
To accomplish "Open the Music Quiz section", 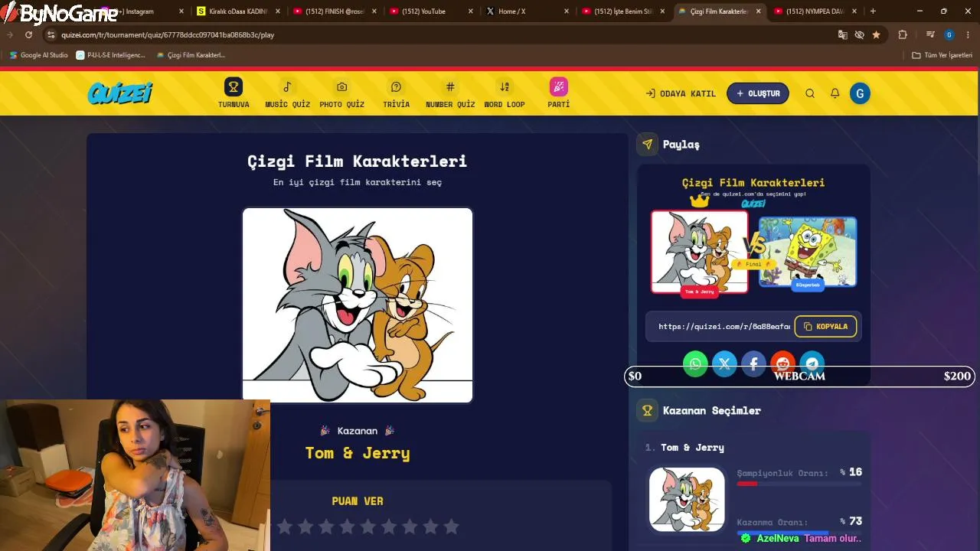I will pyautogui.click(x=287, y=93).
